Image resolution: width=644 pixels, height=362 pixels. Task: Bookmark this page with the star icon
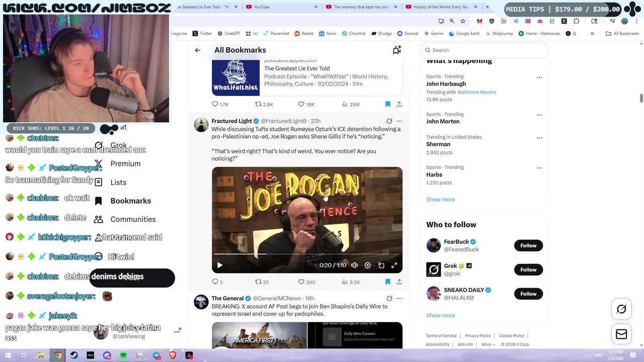(463, 21)
